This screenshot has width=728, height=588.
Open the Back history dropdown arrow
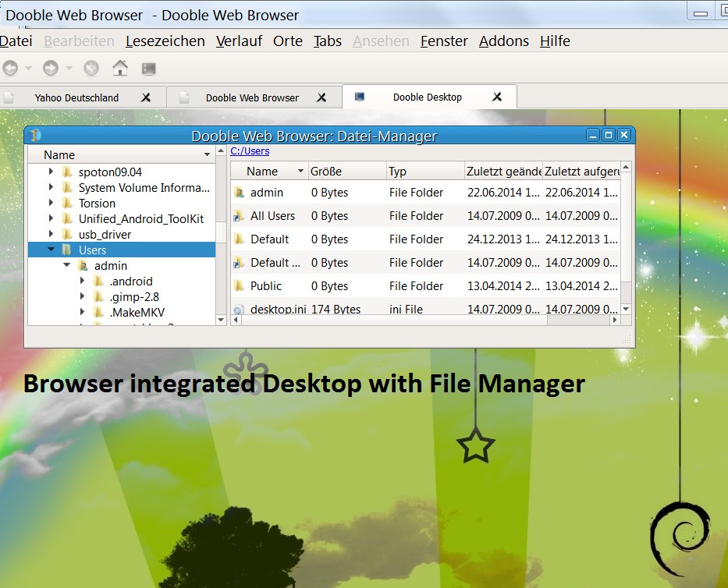tap(28, 68)
